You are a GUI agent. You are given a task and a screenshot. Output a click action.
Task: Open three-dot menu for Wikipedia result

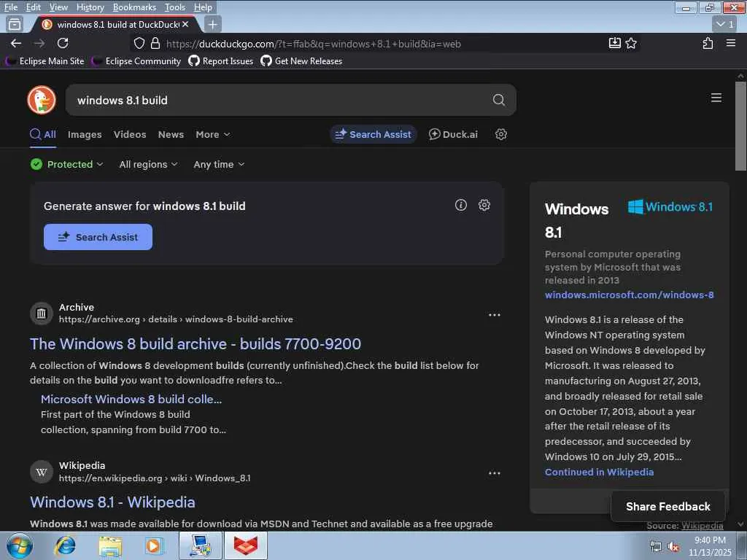[x=494, y=473]
